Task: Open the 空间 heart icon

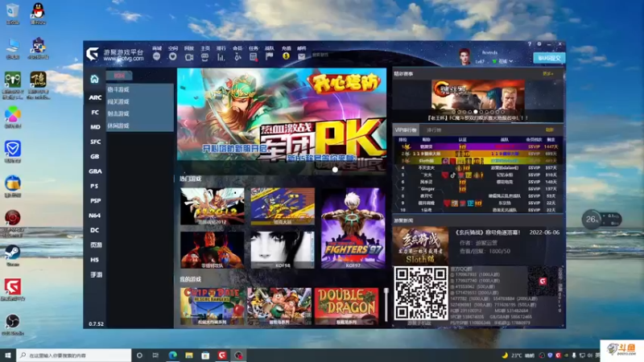Action: coord(172,56)
